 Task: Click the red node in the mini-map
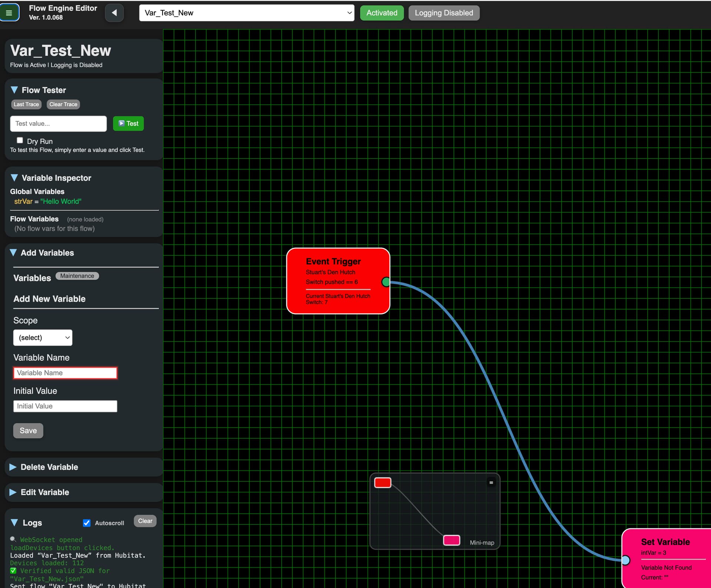click(x=383, y=482)
